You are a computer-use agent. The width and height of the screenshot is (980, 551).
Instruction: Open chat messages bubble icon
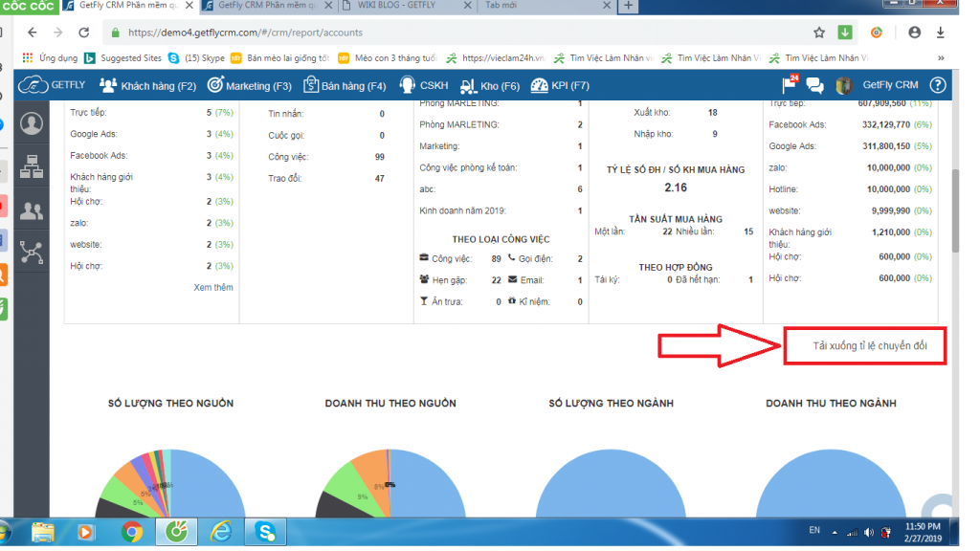815,85
